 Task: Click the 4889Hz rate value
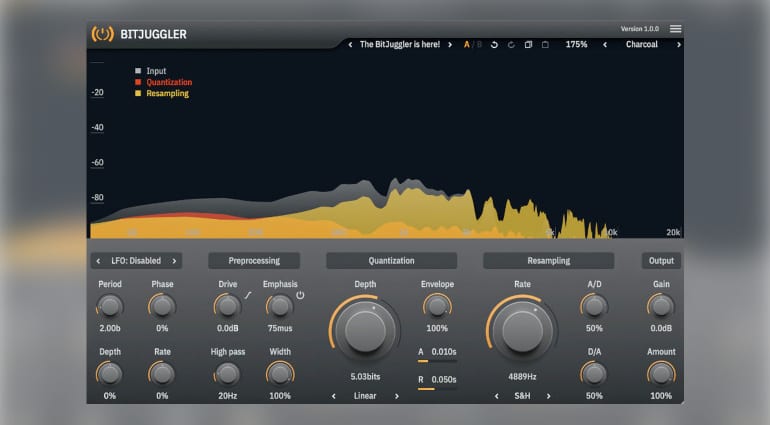point(522,377)
